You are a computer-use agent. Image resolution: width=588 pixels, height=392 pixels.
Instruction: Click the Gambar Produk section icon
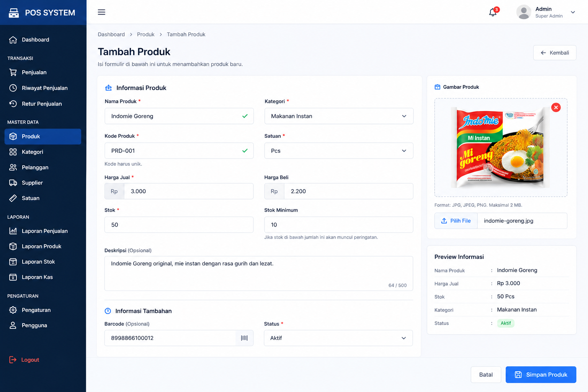[x=438, y=87]
